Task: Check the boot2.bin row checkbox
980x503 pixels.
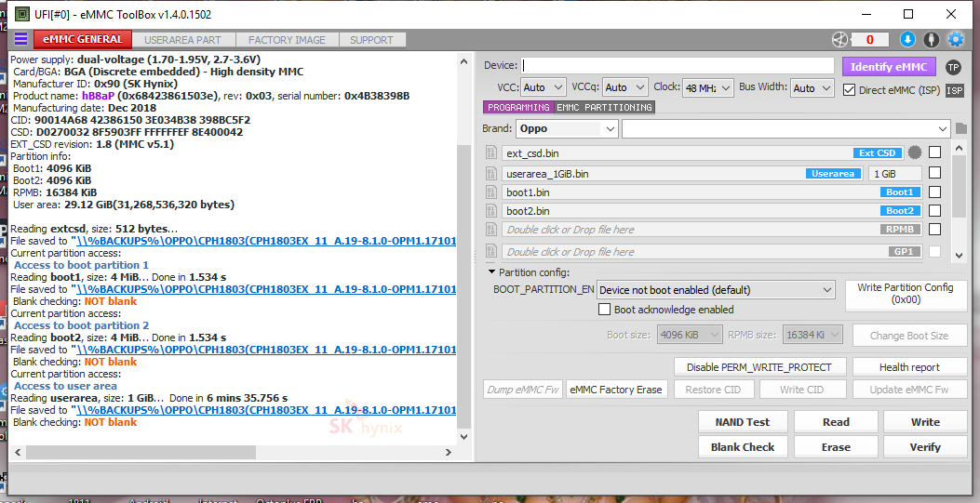Action: point(934,210)
